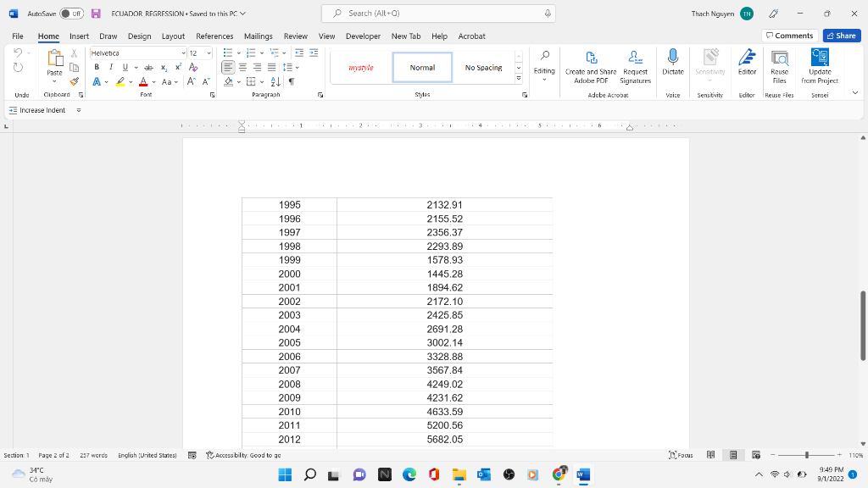Sort the selection alphabetically

click(275, 81)
